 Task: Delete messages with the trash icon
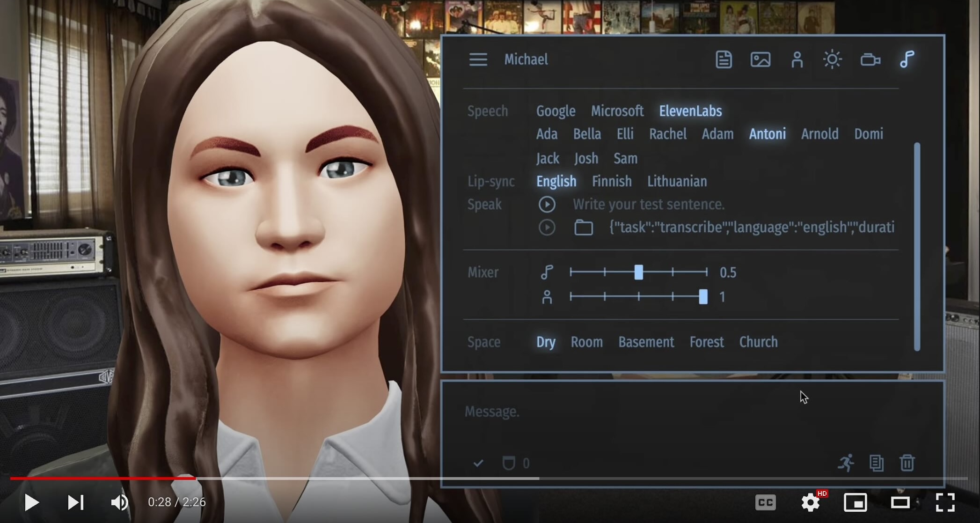(x=907, y=463)
